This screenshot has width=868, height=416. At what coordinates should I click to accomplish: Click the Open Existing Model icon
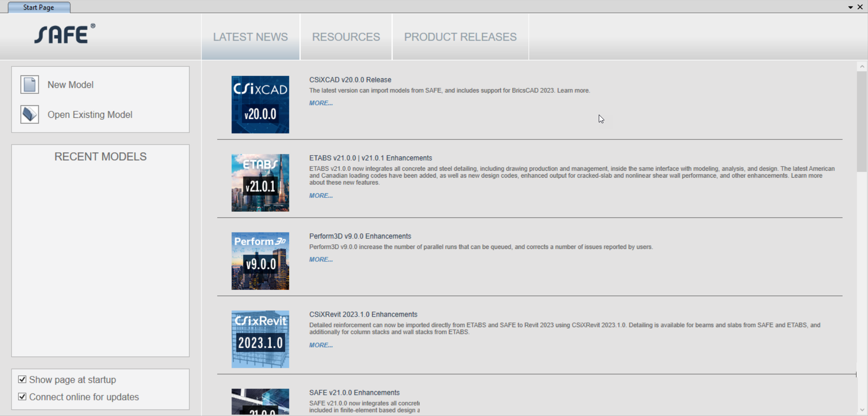tap(29, 115)
